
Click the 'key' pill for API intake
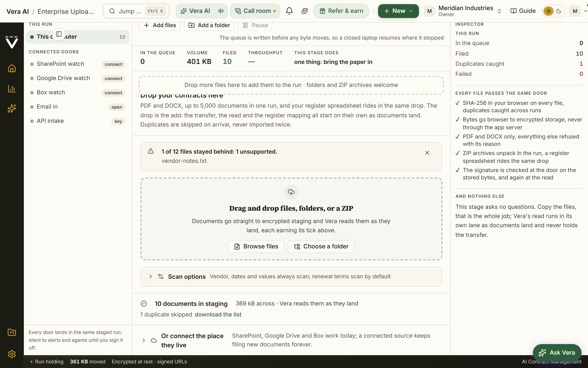click(118, 121)
